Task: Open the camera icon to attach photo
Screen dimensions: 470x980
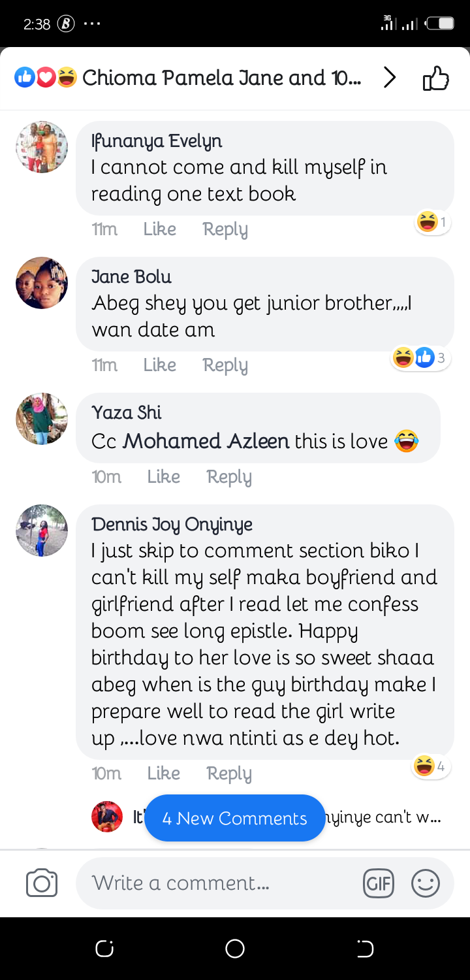Action: click(42, 883)
